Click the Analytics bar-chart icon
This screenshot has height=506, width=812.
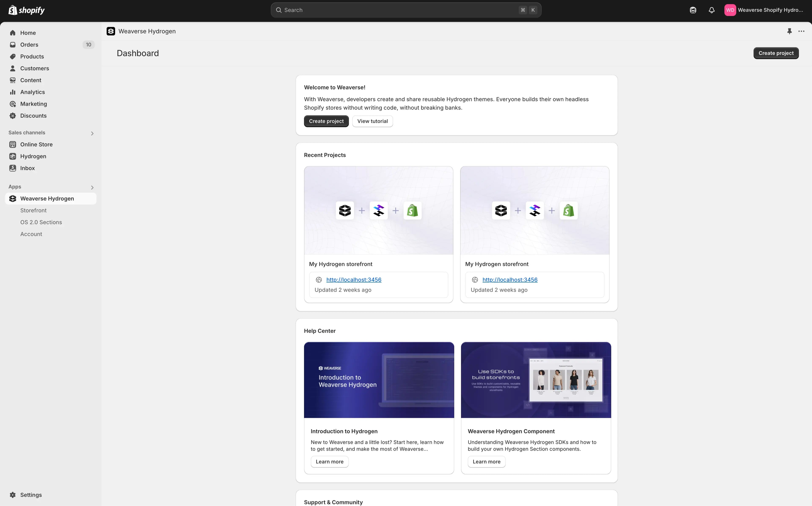[x=13, y=92]
